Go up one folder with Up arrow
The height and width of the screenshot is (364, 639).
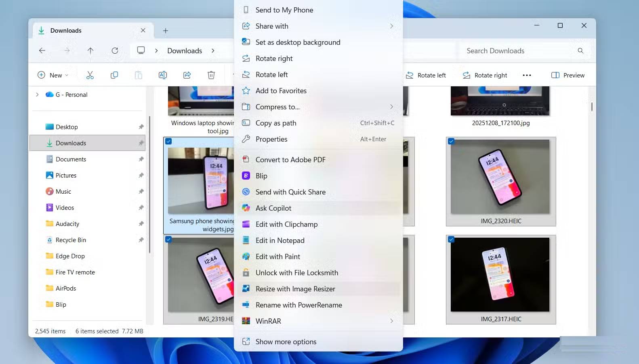(x=90, y=51)
